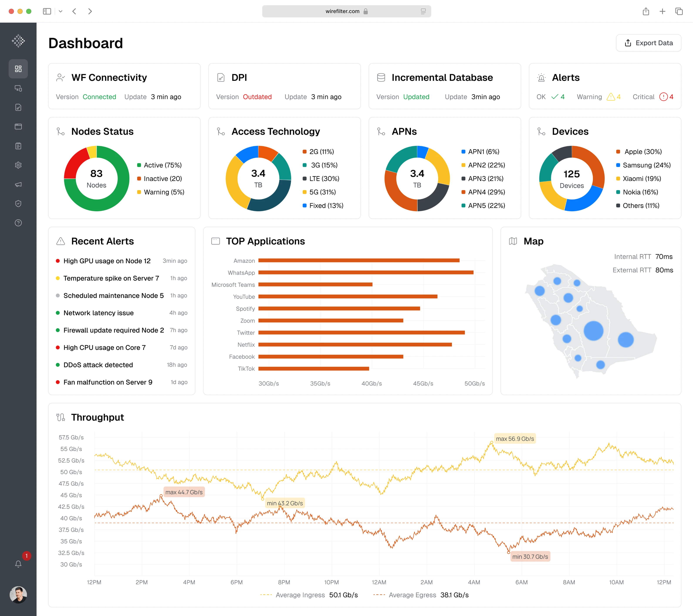Expand the browser sidebar dropdown chevron
The height and width of the screenshot is (616, 693).
click(x=60, y=11)
